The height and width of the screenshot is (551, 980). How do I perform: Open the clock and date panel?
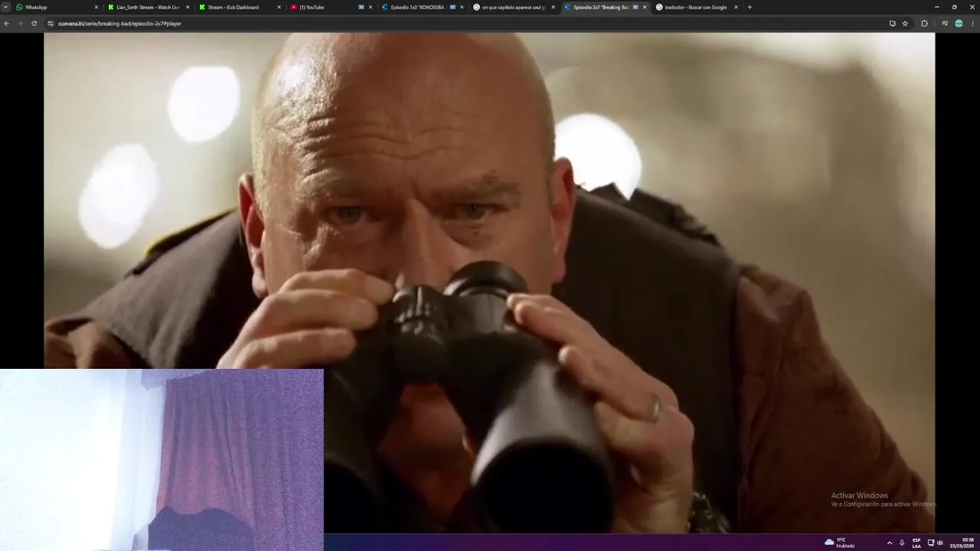962,543
